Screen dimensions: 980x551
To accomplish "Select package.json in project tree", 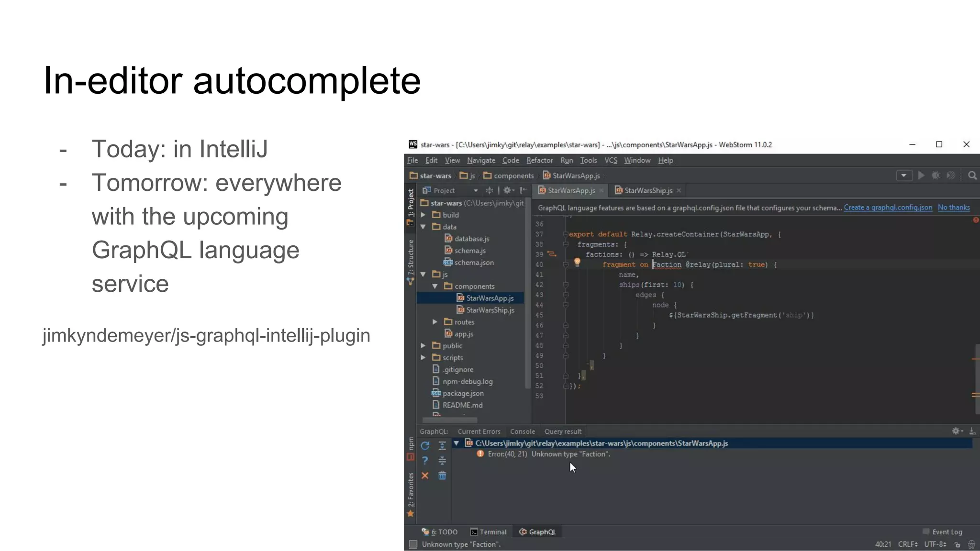I will [x=457, y=393].
